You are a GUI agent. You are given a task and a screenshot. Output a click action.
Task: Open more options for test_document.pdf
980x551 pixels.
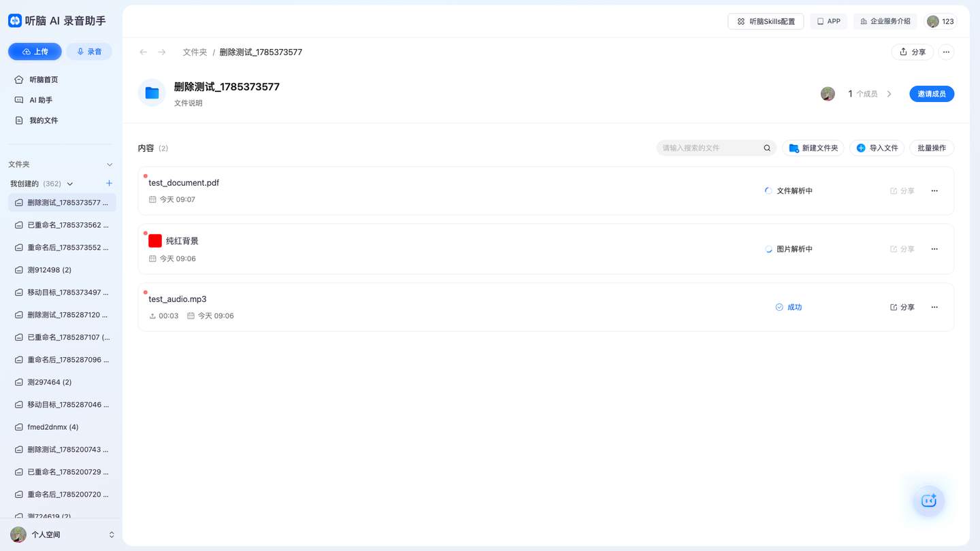[934, 191]
